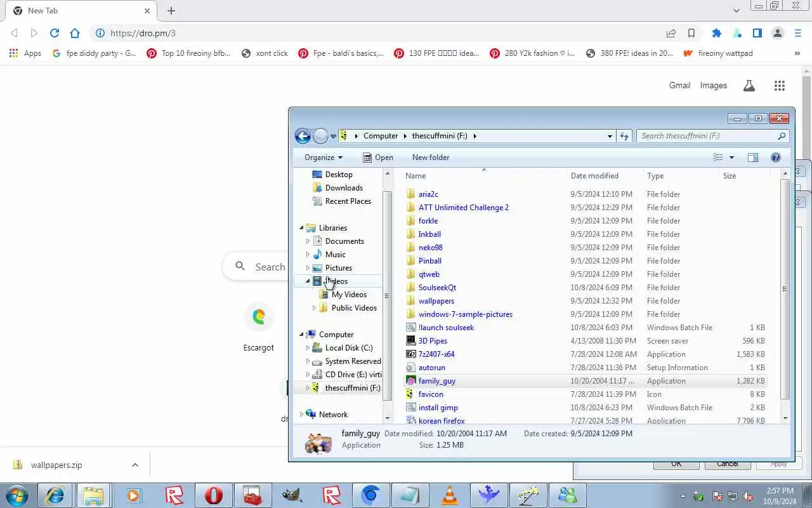Viewport: 812px width, 508px height.
Task: Open Windows Media Player from the taskbar
Action: click(x=134, y=495)
